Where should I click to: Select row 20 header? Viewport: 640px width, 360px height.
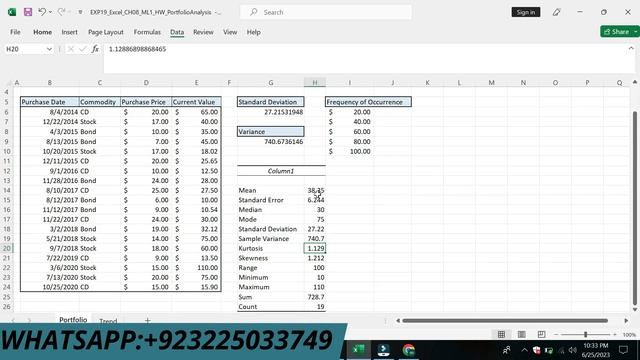[x=7, y=248]
